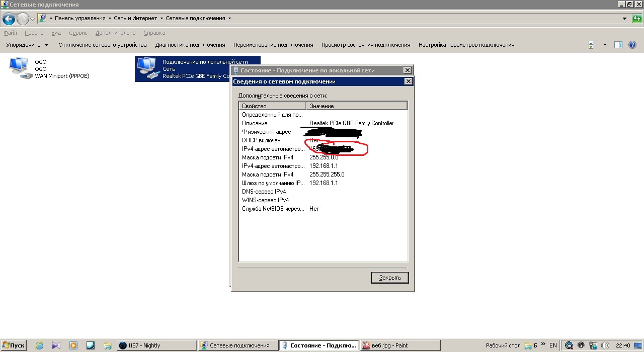Close the Состояние - Подключение window
This screenshot has height=352, width=644.
click(408, 70)
